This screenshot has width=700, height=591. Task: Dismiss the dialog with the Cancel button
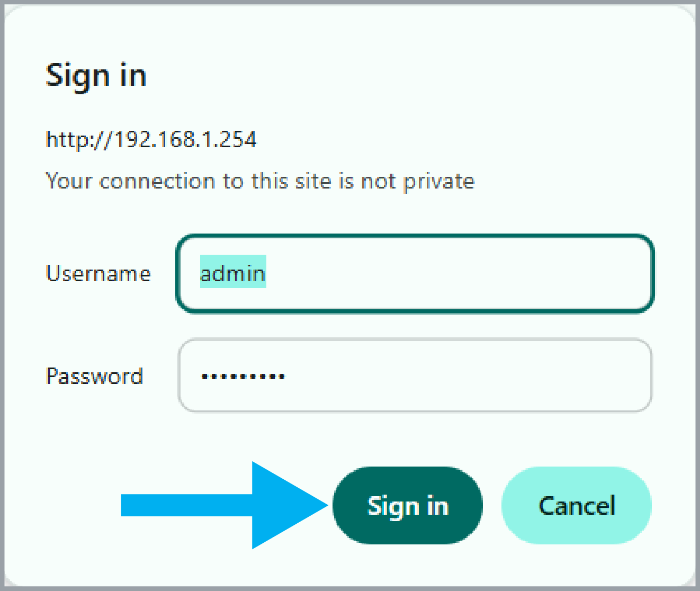click(x=577, y=505)
